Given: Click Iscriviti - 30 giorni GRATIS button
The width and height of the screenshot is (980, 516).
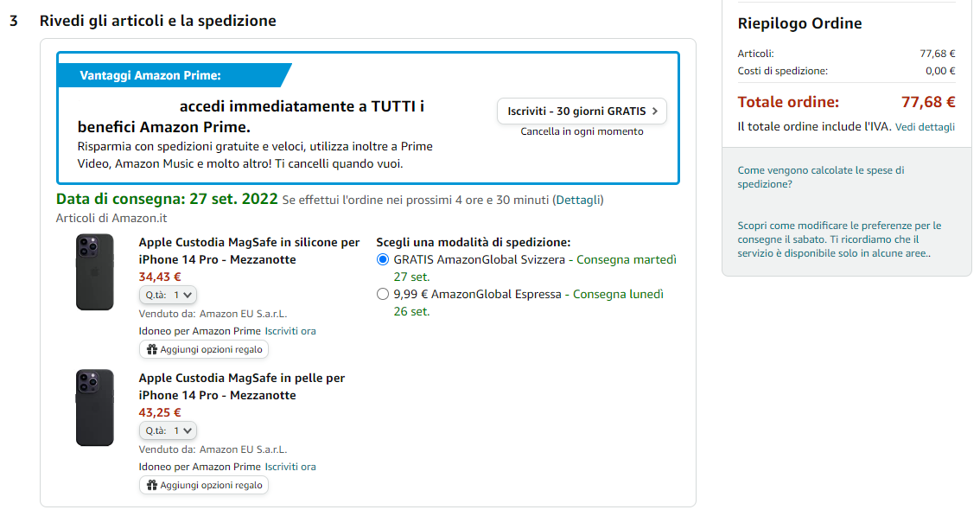Looking at the screenshot, I should [x=582, y=111].
